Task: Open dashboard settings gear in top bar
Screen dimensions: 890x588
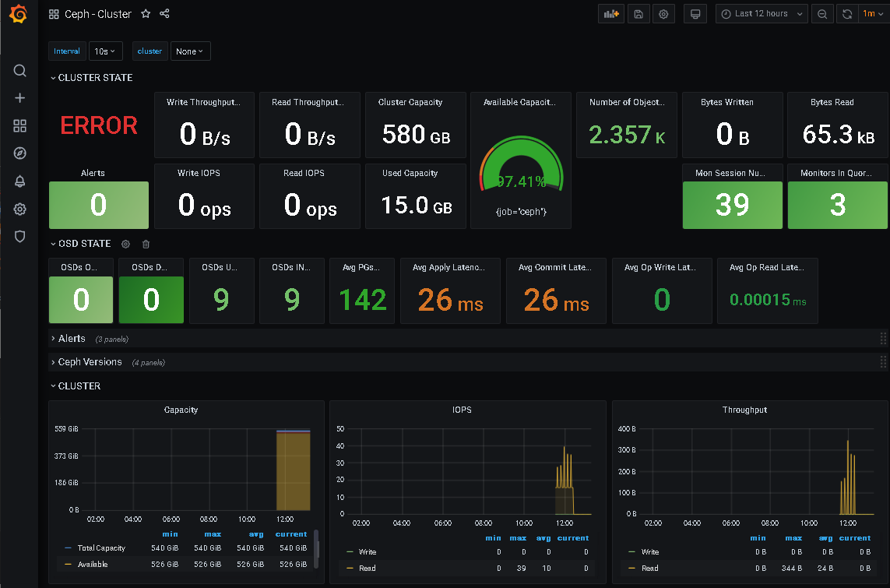Action: [663, 14]
